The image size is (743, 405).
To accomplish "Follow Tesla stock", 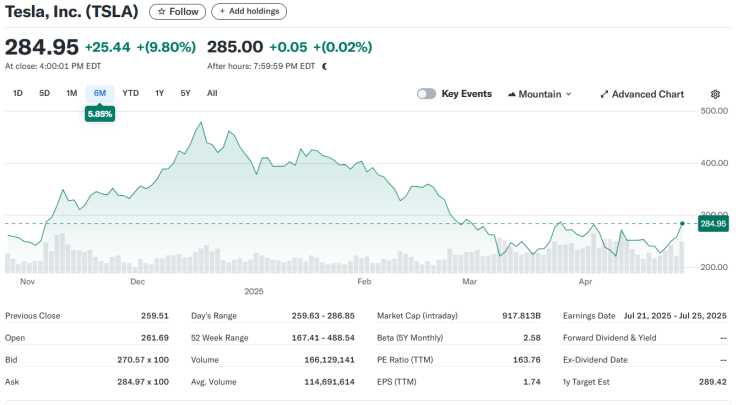I will (x=178, y=11).
